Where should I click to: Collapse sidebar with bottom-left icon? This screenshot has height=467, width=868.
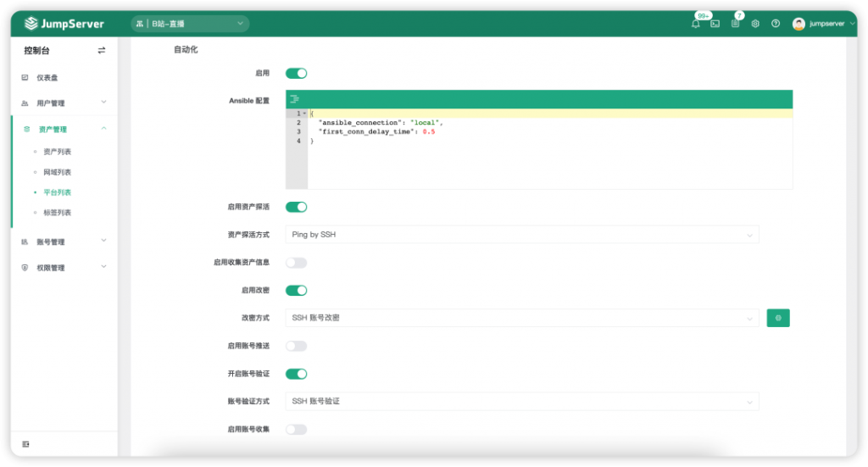[25, 444]
